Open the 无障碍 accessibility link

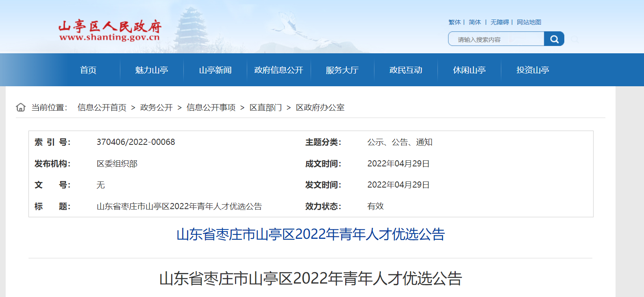pyautogui.click(x=500, y=22)
